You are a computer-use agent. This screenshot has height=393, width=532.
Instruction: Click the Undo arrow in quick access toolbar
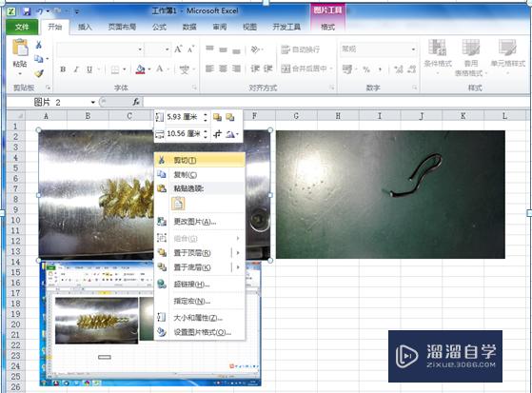click(x=40, y=11)
